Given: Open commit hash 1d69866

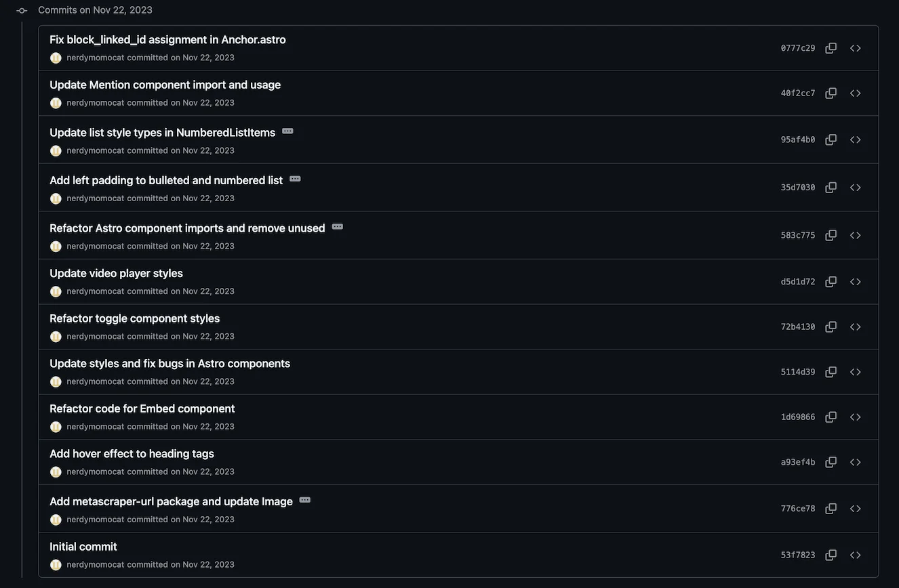Looking at the screenshot, I should (x=797, y=417).
